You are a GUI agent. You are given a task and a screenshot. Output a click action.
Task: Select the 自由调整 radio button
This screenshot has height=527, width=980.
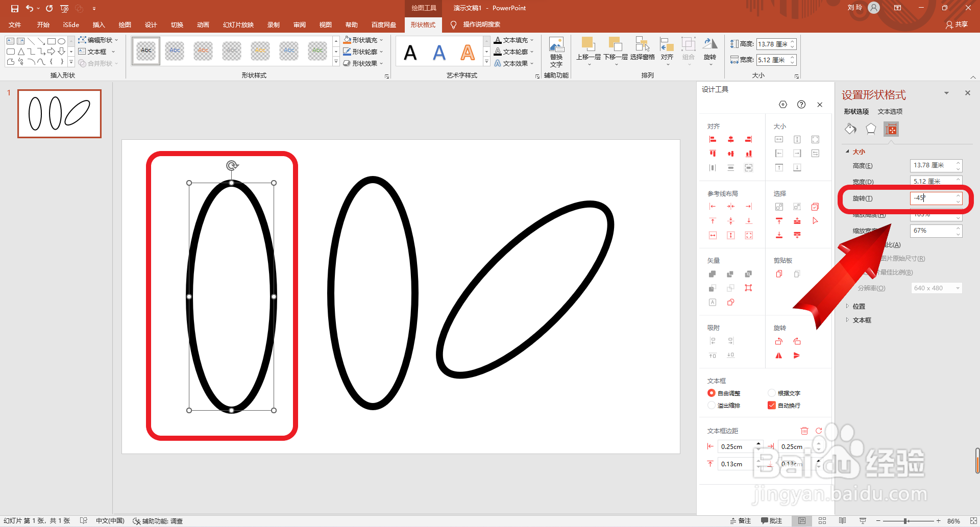point(711,393)
